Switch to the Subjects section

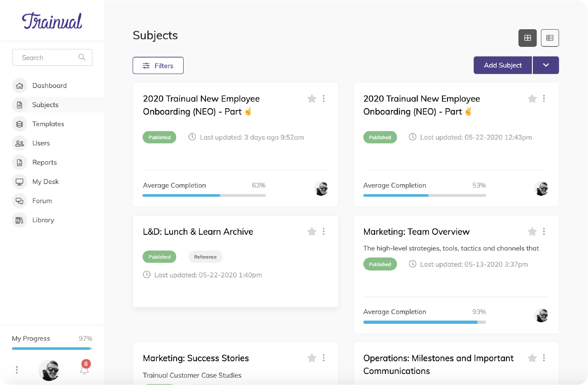coord(45,105)
